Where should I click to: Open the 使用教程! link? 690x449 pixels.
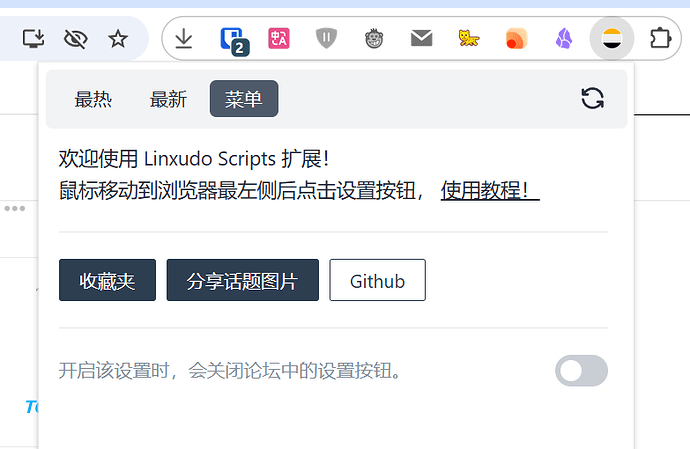(x=490, y=191)
